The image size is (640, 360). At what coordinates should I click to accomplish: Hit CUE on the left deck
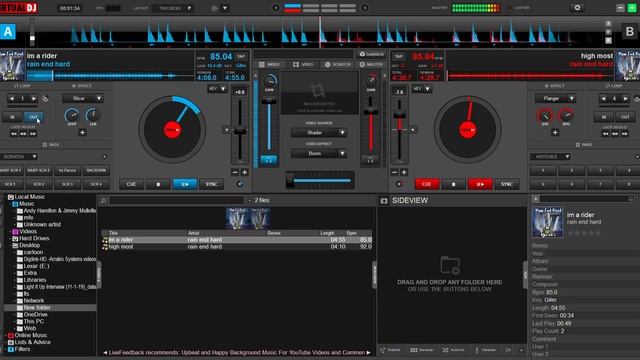(131, 184)
